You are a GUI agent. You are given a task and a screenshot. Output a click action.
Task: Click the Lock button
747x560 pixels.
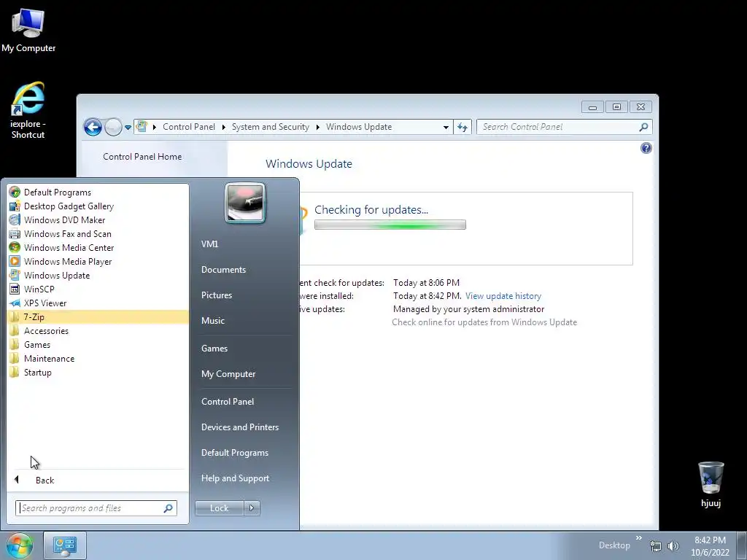coord(219,508)
